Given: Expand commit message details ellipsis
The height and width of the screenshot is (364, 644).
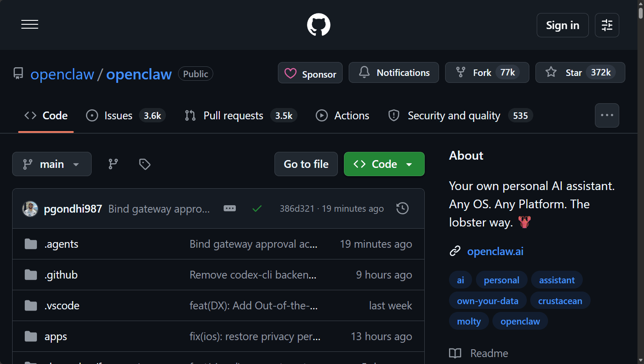Looking at the screenshot, I should [230, 208].
